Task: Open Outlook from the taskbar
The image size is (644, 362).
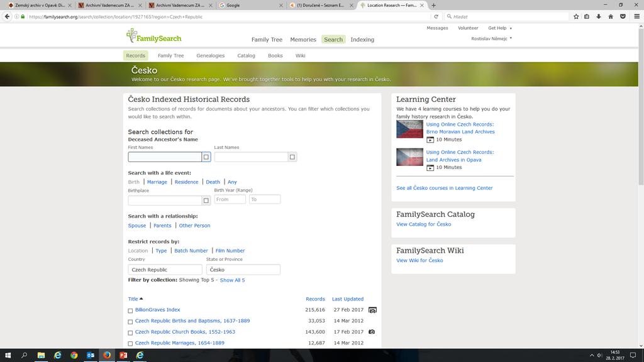Action: tap(91, 355)
